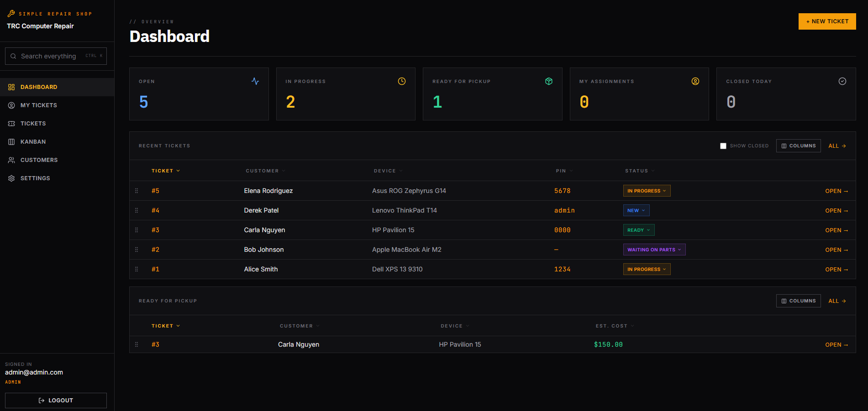The width and height of the screenshot is (868, 411).
Task: Click the Closed Today checkmark icon
Action: point(842,81)
